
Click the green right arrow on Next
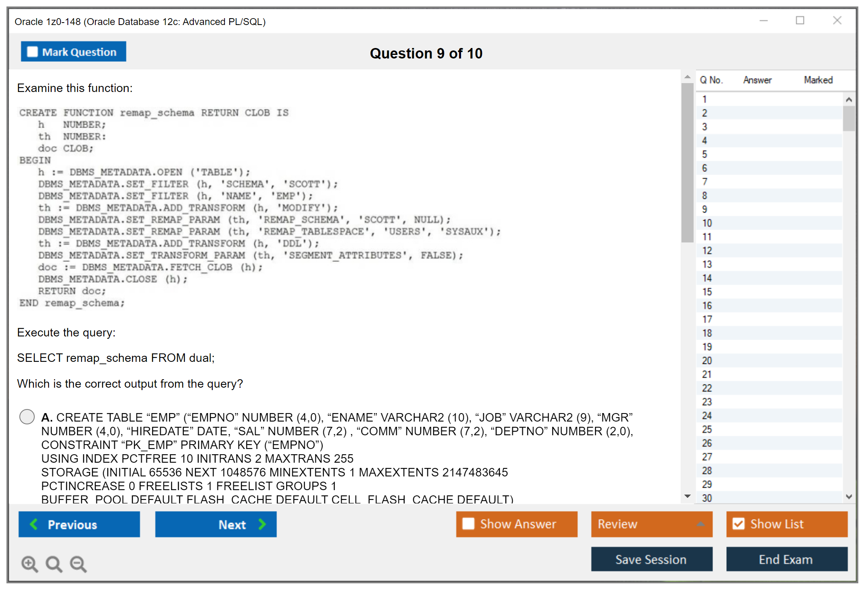pos(262,524)
